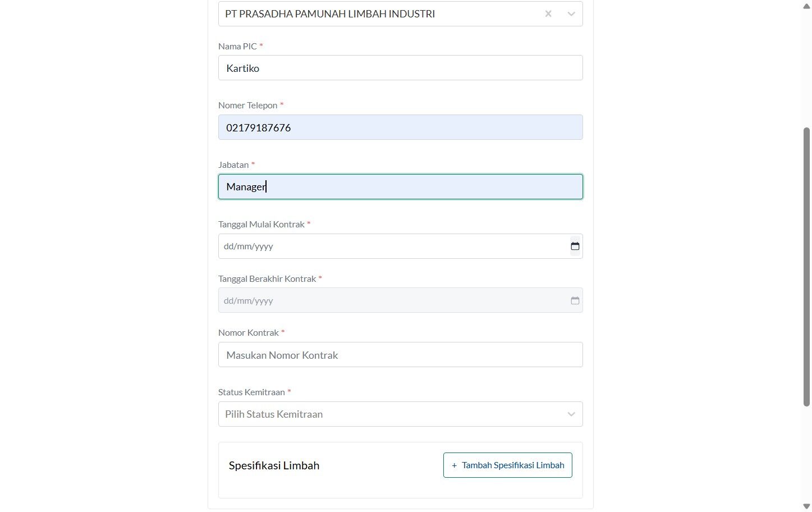Click the Tanggal Mulai Kontrak date text
812x512 pixels.
pyautogui.click(x=249, y=246)
